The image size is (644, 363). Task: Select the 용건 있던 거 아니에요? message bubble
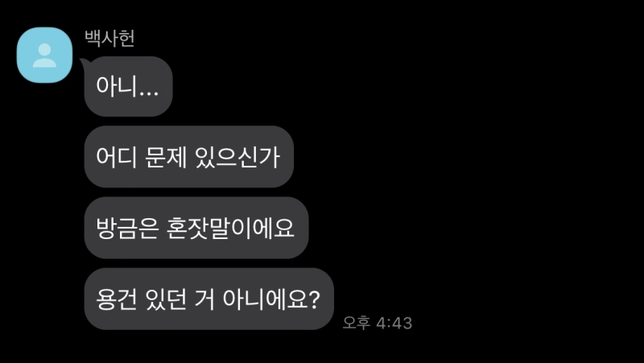point(209,299)
